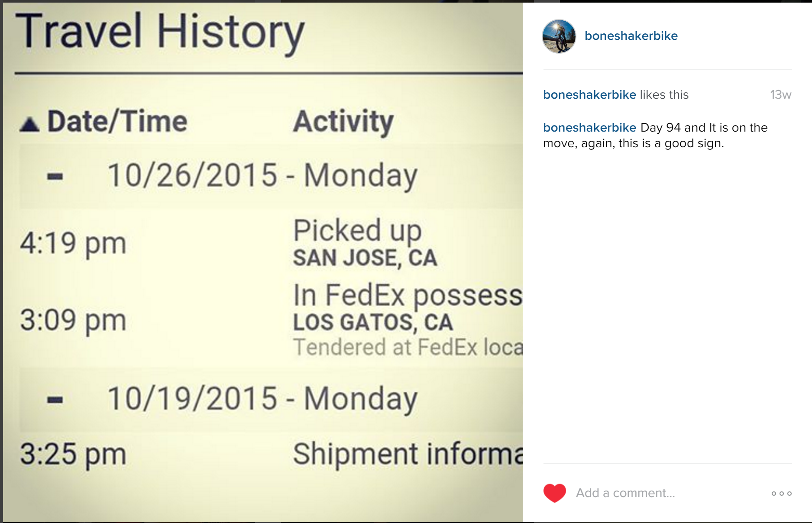Click the Travel History heading
Screen dimensions: 812x523
click(160, 32)
